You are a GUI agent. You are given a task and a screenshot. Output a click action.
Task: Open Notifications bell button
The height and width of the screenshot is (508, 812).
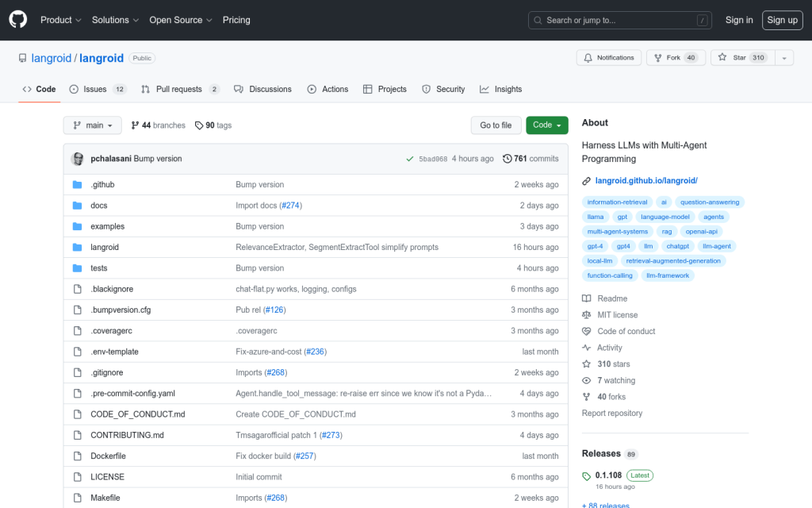tap(608, 57)
